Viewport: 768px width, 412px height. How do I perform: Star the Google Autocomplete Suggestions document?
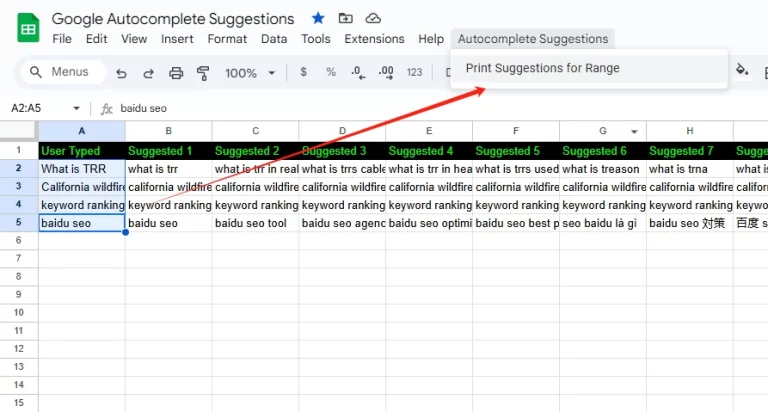pos(318,19)
